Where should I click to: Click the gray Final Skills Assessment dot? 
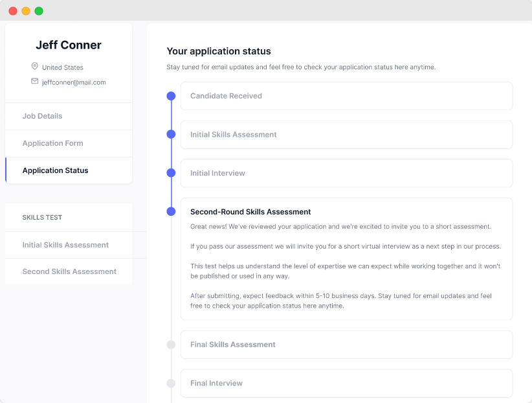[x=171, y=345]
